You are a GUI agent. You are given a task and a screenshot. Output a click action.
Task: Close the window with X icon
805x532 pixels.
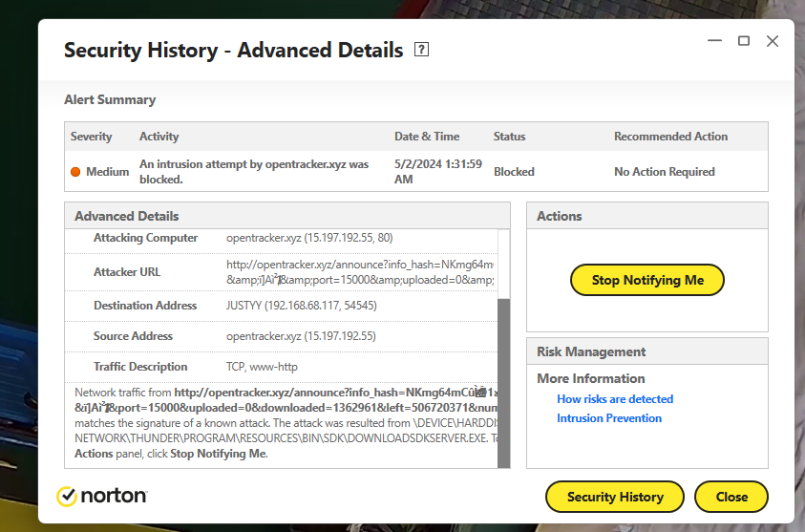[x=773, y=41]
